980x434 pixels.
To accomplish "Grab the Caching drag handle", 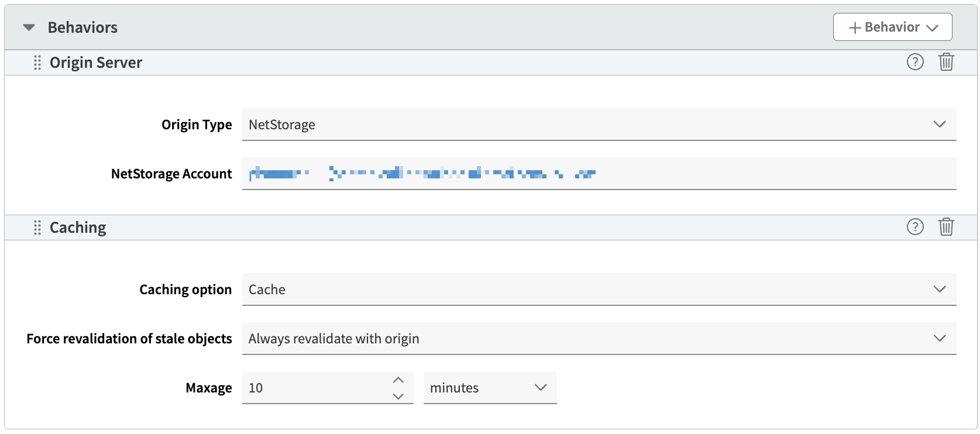I will click(37, 228).
